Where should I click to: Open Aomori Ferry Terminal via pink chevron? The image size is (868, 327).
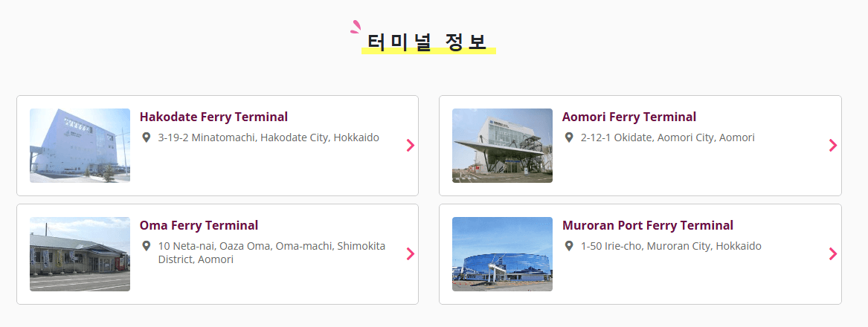pyautogui.click(x=833, y=146)
